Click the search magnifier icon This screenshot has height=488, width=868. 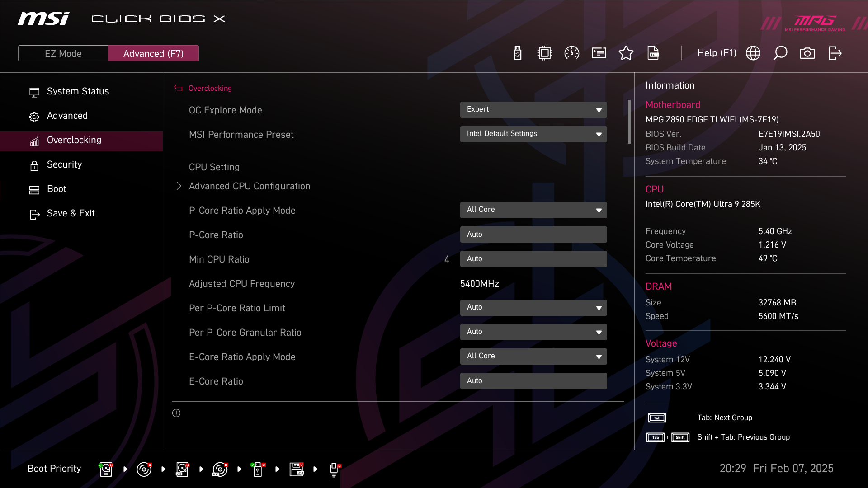[x=780, y=53]
